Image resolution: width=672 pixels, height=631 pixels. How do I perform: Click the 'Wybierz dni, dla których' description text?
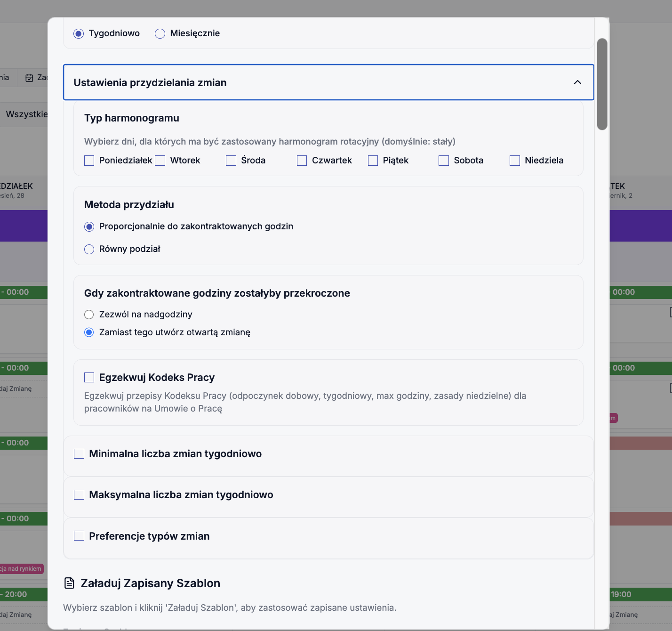pos(270,142)
